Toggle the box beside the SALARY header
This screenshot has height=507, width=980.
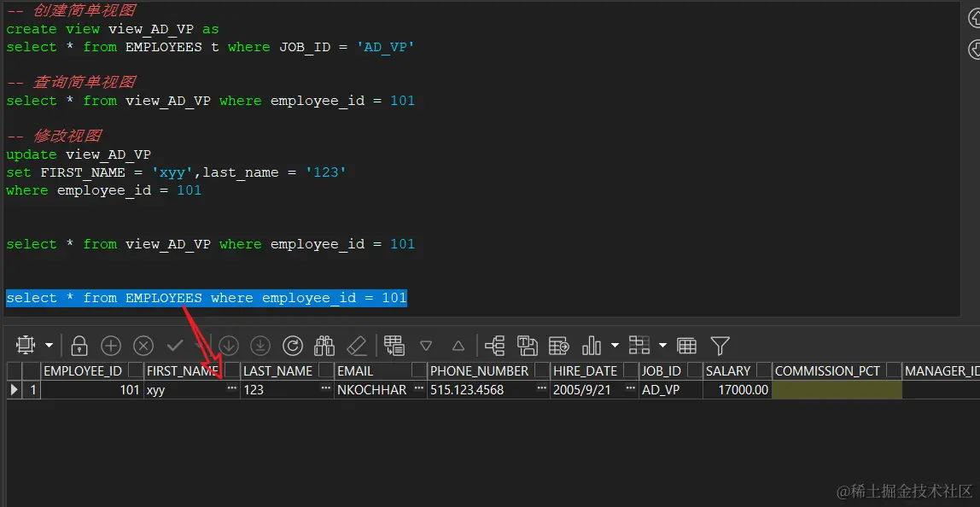pos(764,370)
